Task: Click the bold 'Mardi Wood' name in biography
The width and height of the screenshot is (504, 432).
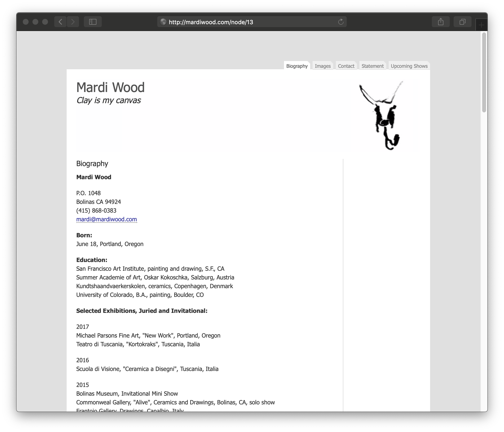Action: (94, 177)
